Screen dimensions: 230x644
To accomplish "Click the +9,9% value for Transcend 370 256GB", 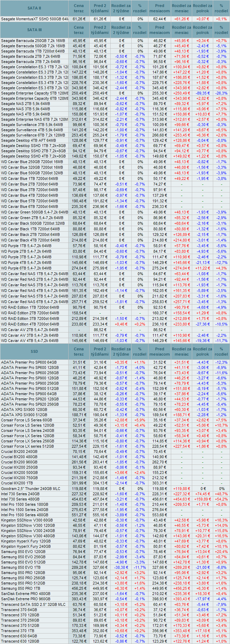I will (221, 621).
